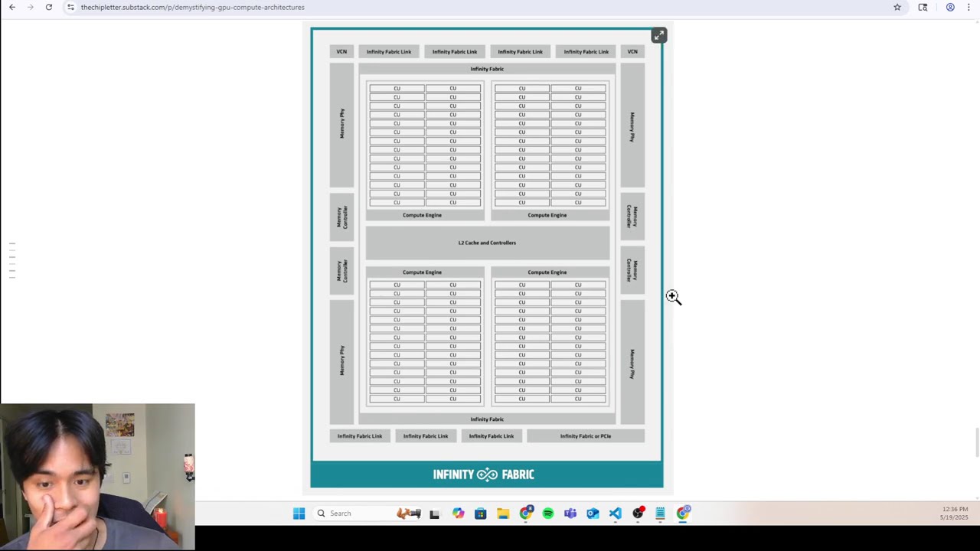Click the browser forward arrow
The width and height of the screenshot is (980, 551).
click(30, 7)
